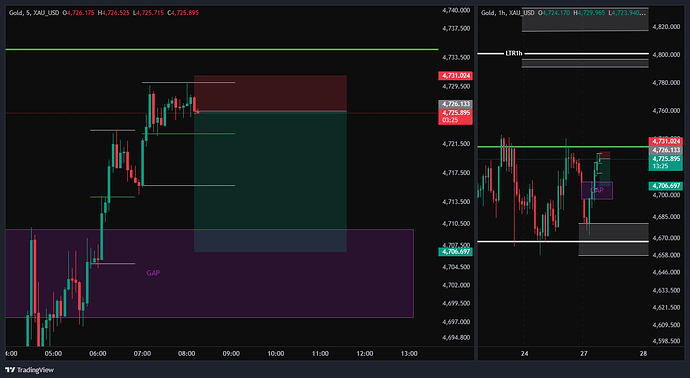This screenshot has width=690, height=378.
Task: Click the 07:00 time axis label
Action: pos(142,353)
